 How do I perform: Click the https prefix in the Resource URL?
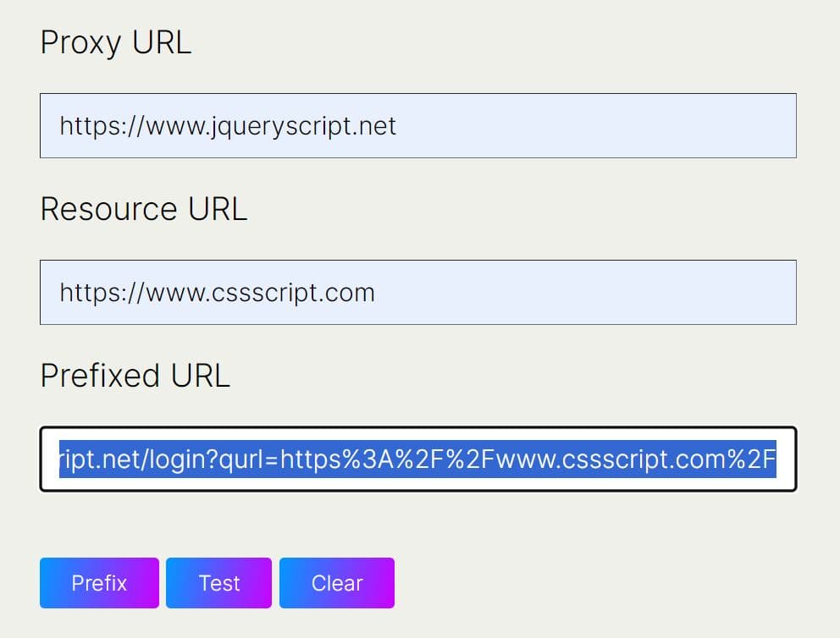pos(86,292)
